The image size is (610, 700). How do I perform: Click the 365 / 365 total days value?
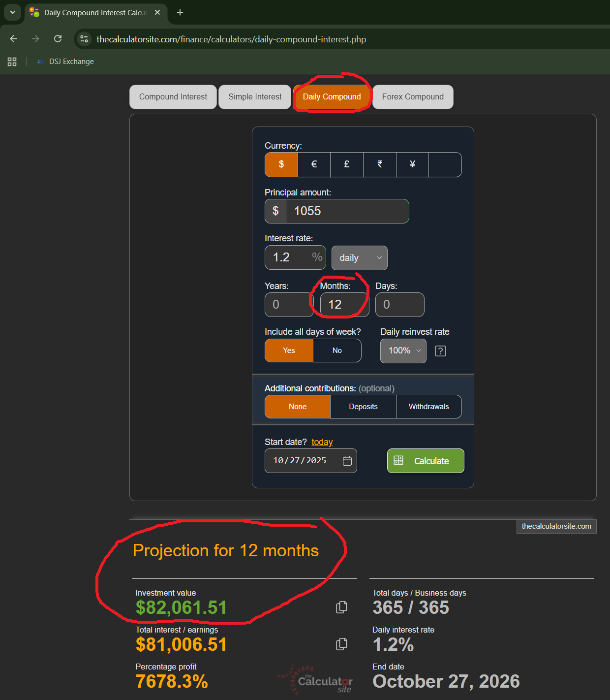[x=411, y=607]
